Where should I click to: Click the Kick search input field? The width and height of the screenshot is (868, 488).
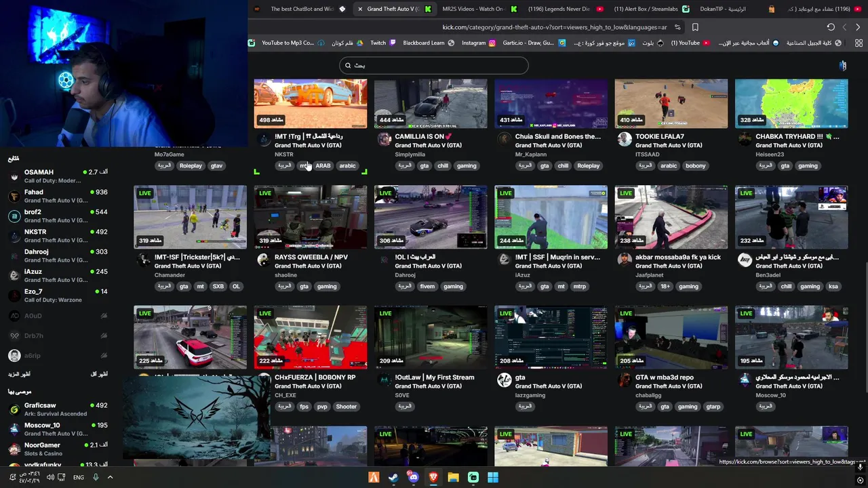(434, 65)
